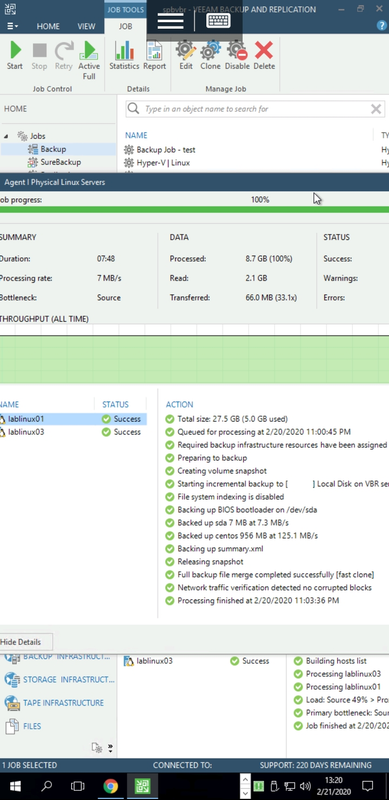Open Tape Infrastructure view
Screen dimensions: 389x800
point(54,703)
